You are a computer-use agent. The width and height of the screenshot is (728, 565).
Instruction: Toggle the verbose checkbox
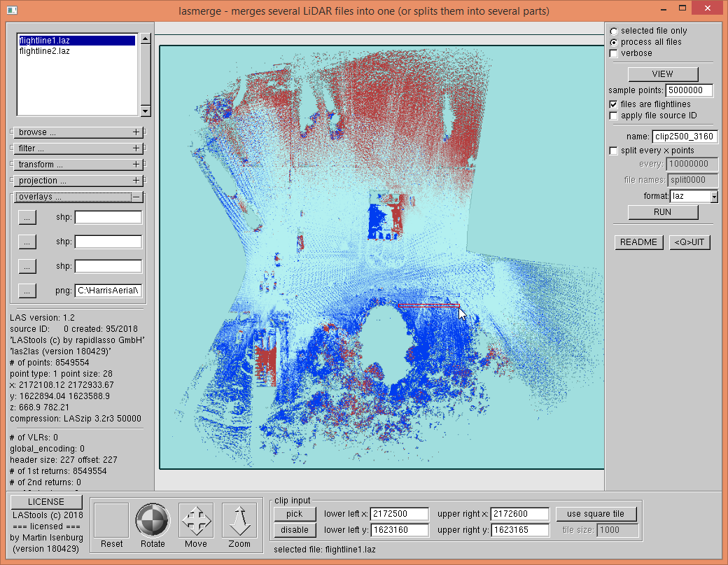tap(614, 53)
